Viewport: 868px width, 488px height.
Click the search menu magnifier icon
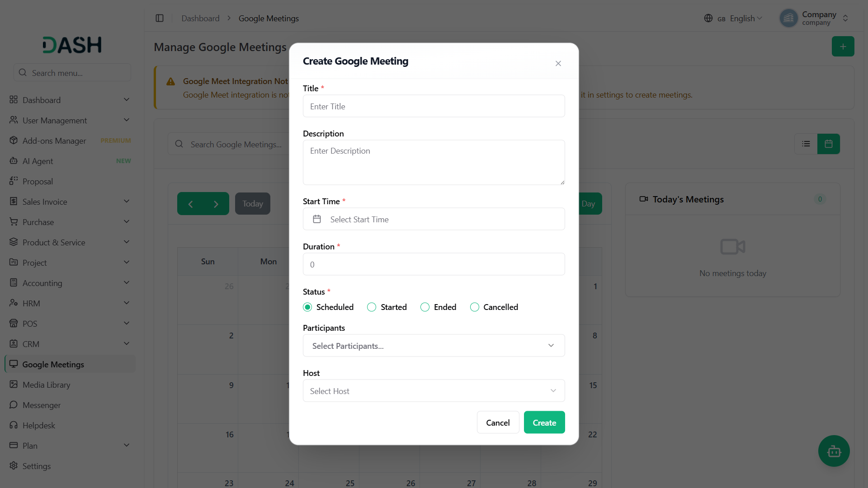click(23, 72)
